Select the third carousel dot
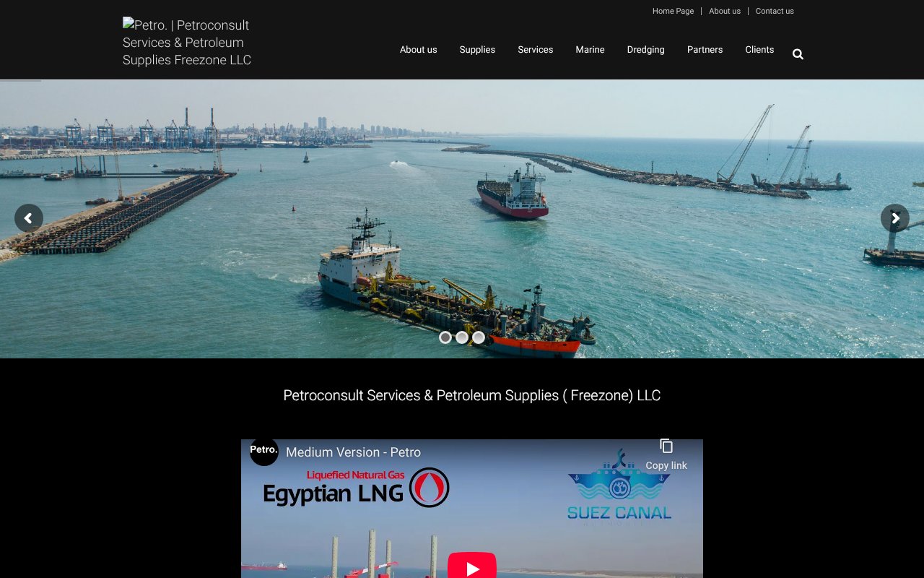The image size is (924, 578). pos(479,337)
